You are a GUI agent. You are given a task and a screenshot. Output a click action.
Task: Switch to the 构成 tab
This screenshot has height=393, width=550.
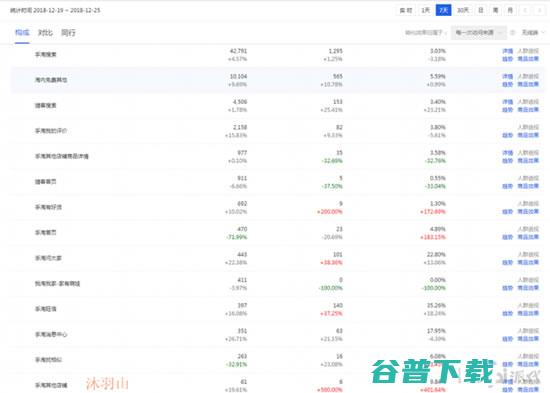(22, 33)
